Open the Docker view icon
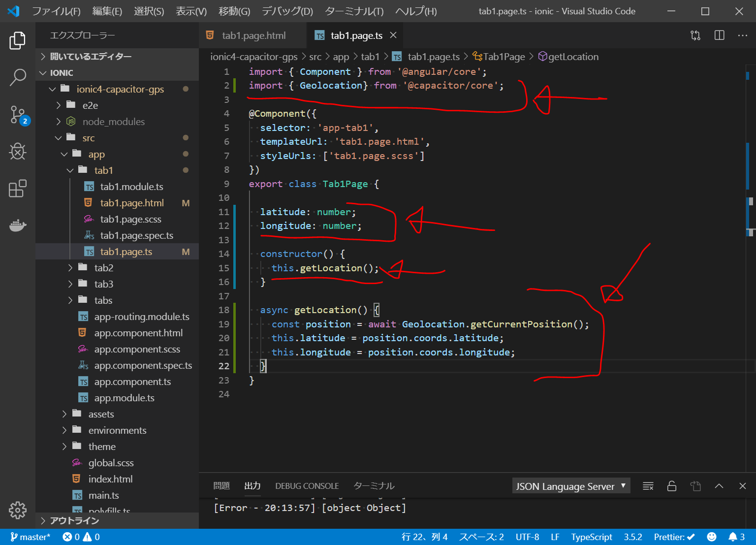 [18, 225]
